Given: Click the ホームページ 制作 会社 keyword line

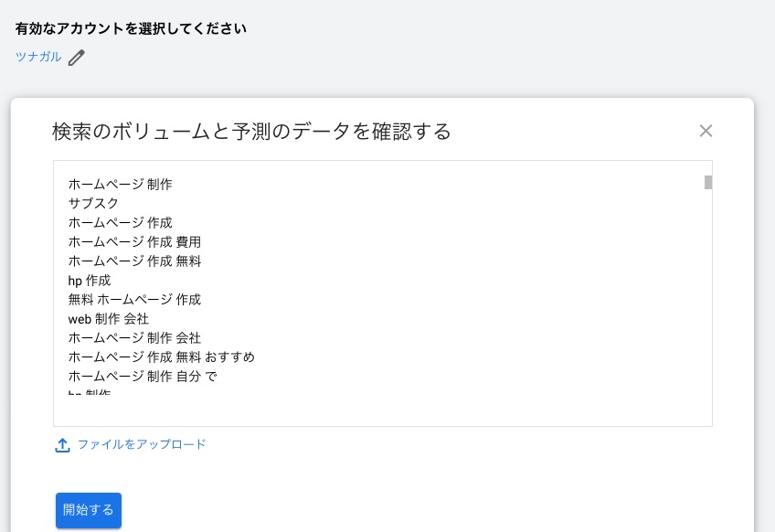Looking at the screenshot, I should (x=134, y=337).
